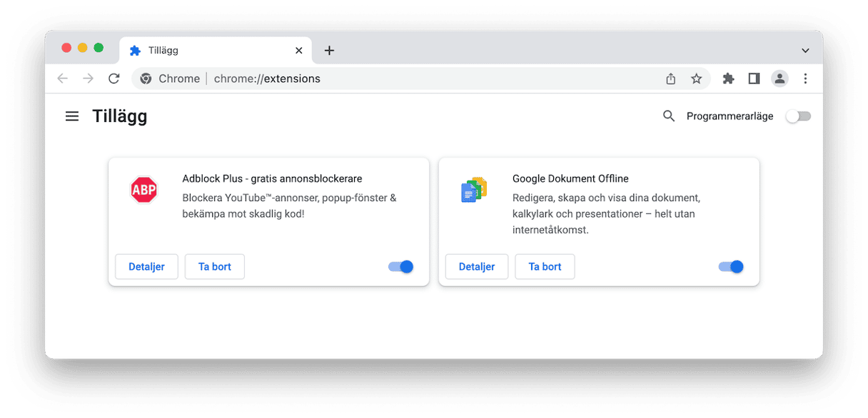868x418 pixels.
Task: Open the profile avatar icon
Action: point(779,78)
